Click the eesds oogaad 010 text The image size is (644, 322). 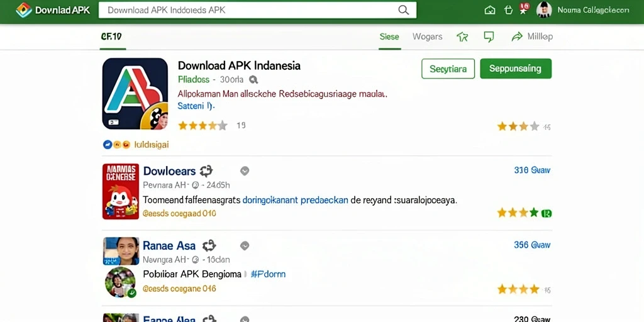click(x=179, y=214)
